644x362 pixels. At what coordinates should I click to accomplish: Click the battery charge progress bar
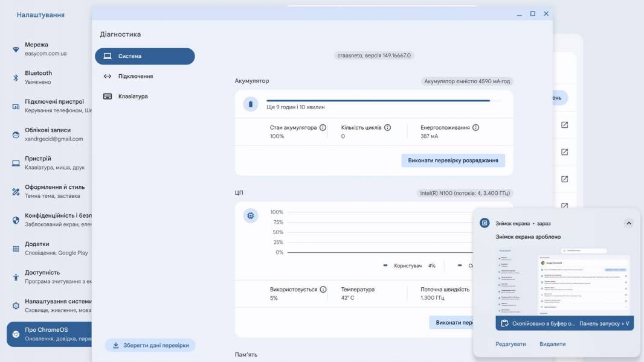(x=384, y=100)
